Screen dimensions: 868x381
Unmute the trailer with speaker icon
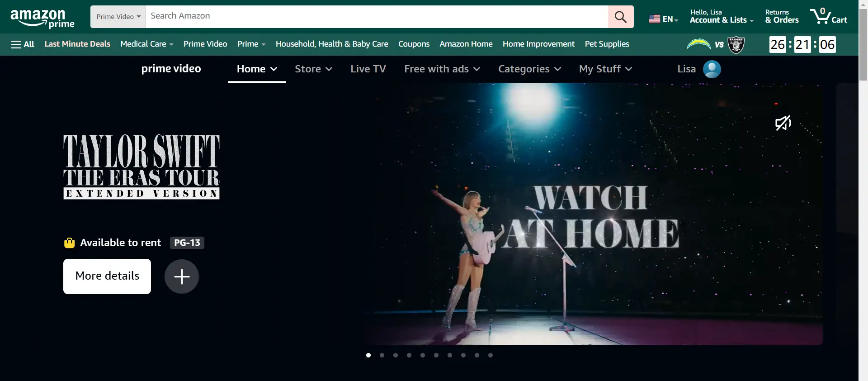point(783,123)
